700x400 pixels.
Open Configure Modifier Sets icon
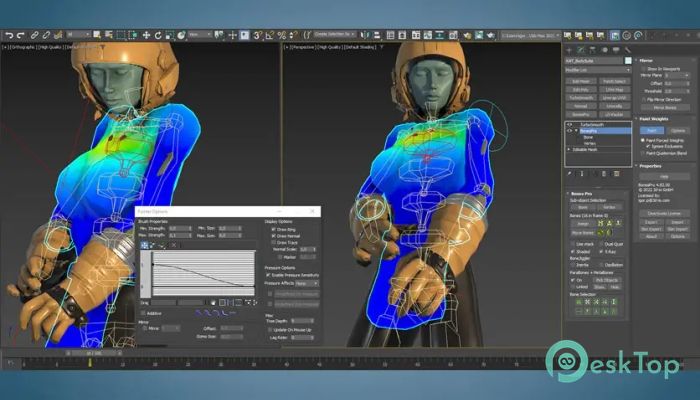click(617, 174)
